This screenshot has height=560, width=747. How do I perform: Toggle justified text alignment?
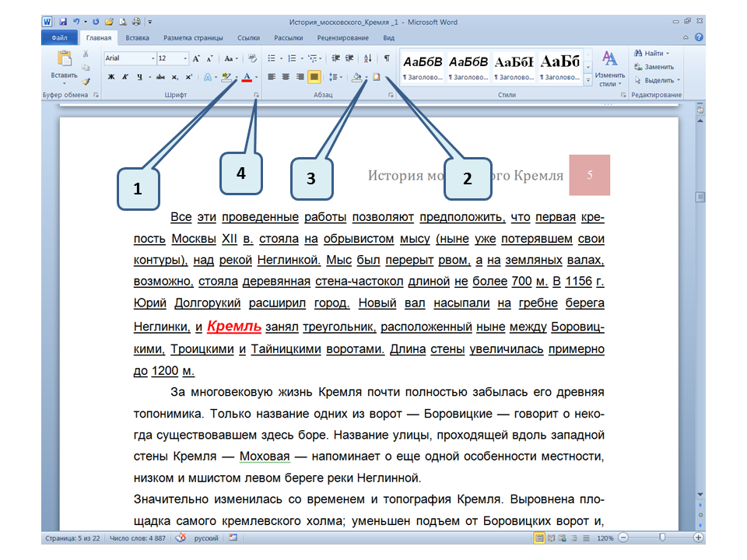click(314, 77)
